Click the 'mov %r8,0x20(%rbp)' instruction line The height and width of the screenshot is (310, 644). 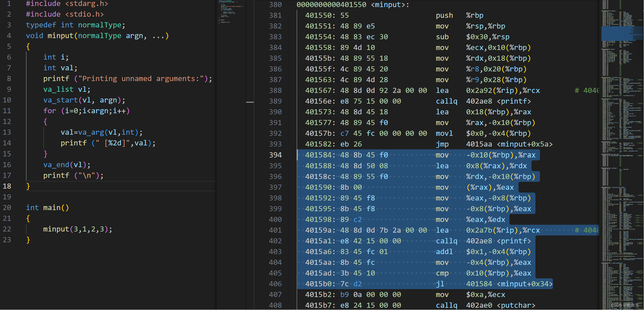(416, 69)
